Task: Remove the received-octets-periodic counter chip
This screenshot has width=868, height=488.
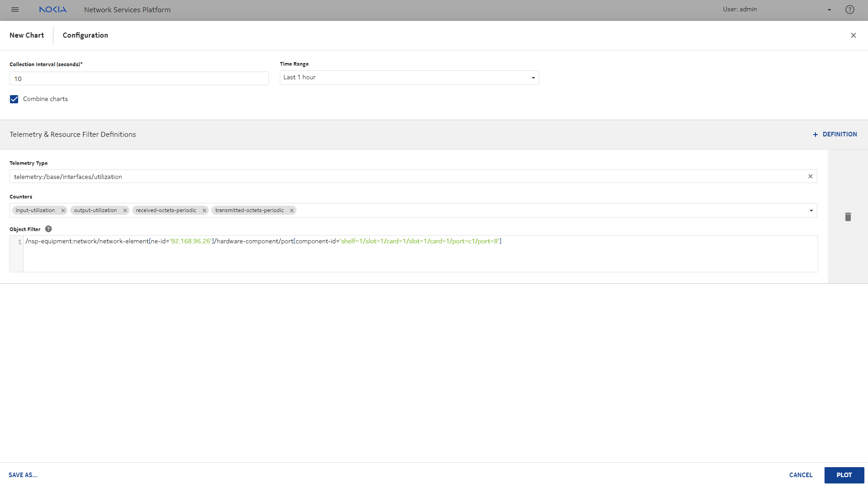Action: [204, 210]
